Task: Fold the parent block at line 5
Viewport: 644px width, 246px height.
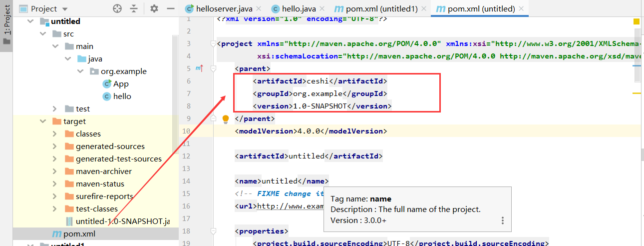Action: [x=213, y=68]
